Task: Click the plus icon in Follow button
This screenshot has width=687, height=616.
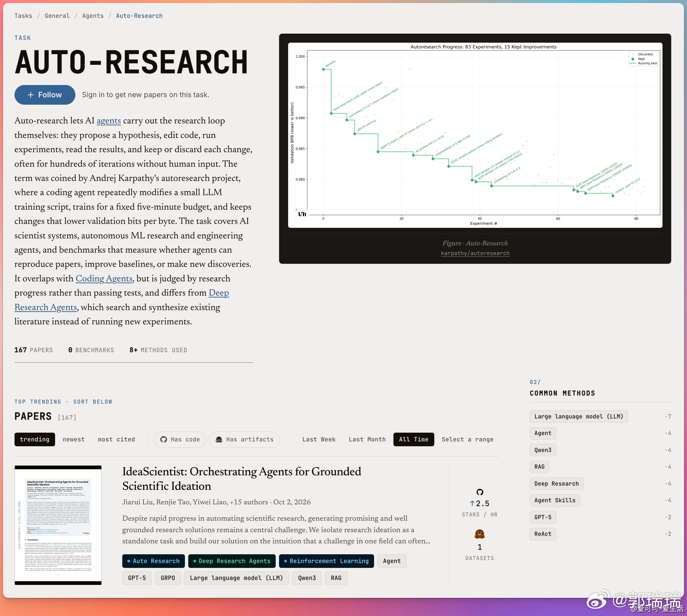Action: coord(31,95)
